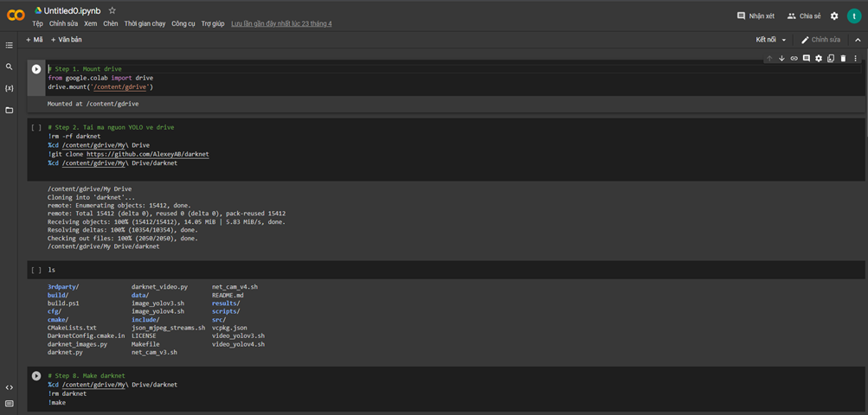Run the Step 1 Mount drive cell
The width and height of the screenshot is (868, 415).
[x=36, y=69]
